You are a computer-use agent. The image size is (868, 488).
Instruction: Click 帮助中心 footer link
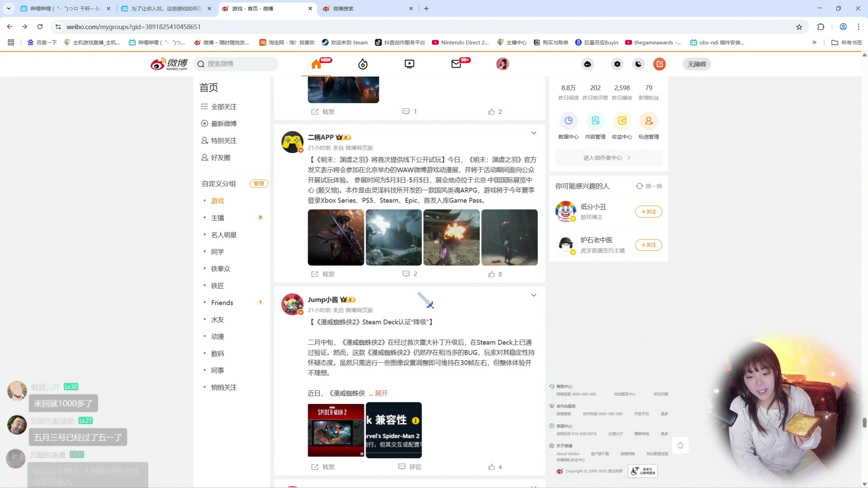pyautogui.click(x=564, y=387)
